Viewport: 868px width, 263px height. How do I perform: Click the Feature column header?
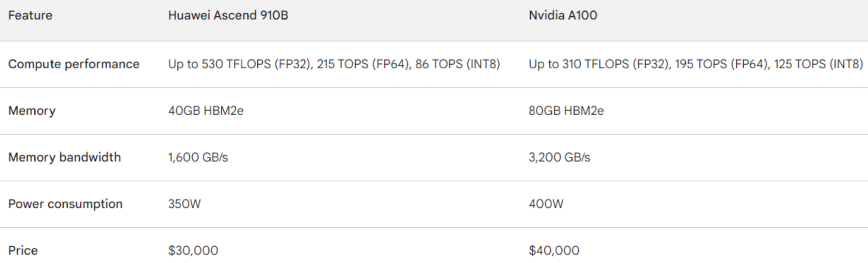[30, 15]
